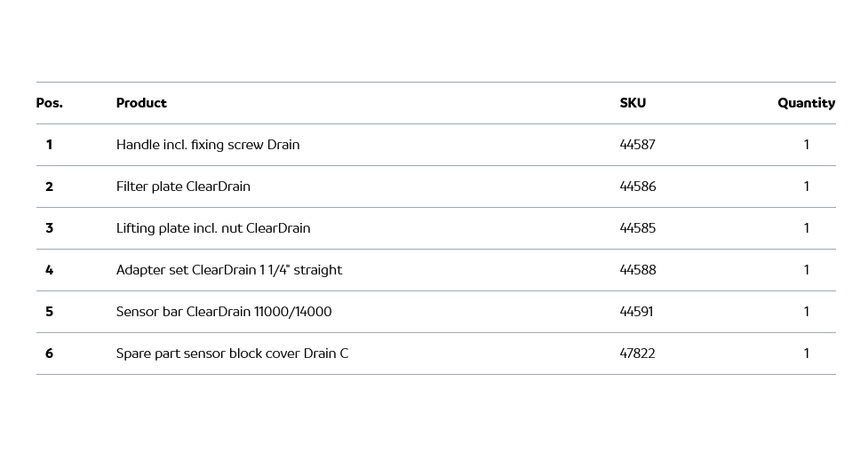This screenshot has height=461, width=868.
Task: Choose Adapter set ClearDrain 1 1/4" straight
Action: click(229, 270)
